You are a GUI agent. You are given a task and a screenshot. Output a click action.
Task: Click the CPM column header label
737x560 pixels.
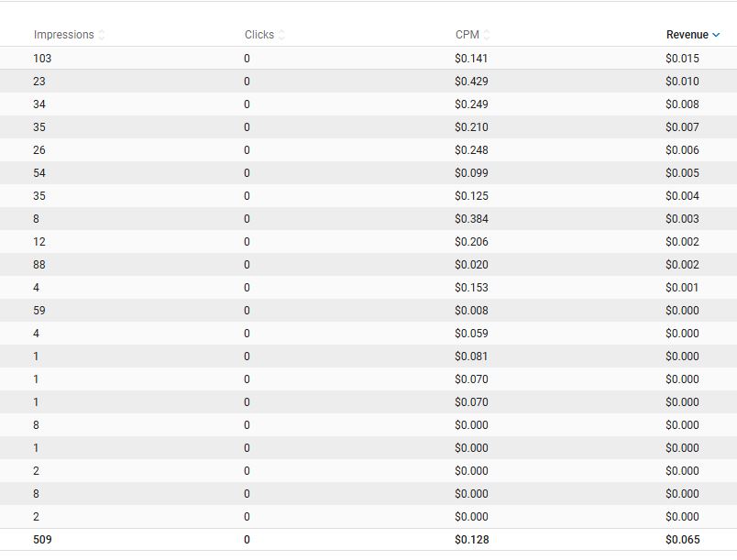tap(467, 35)
